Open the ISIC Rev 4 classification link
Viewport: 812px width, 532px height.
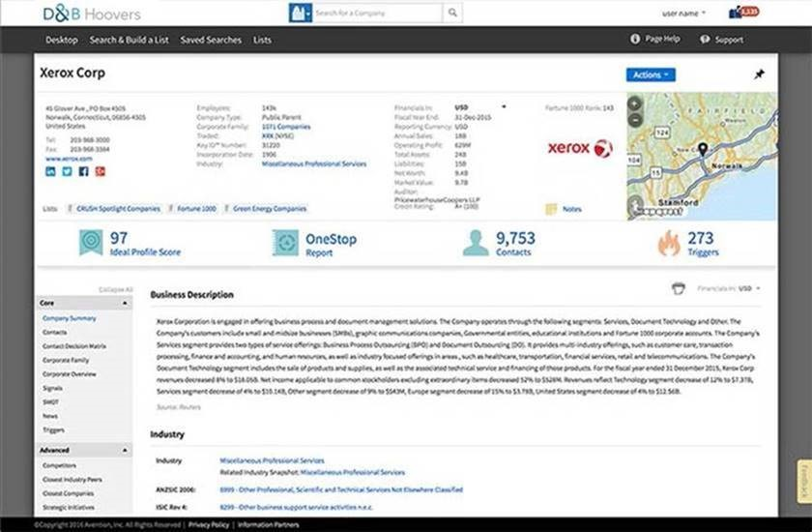(296, 507)
